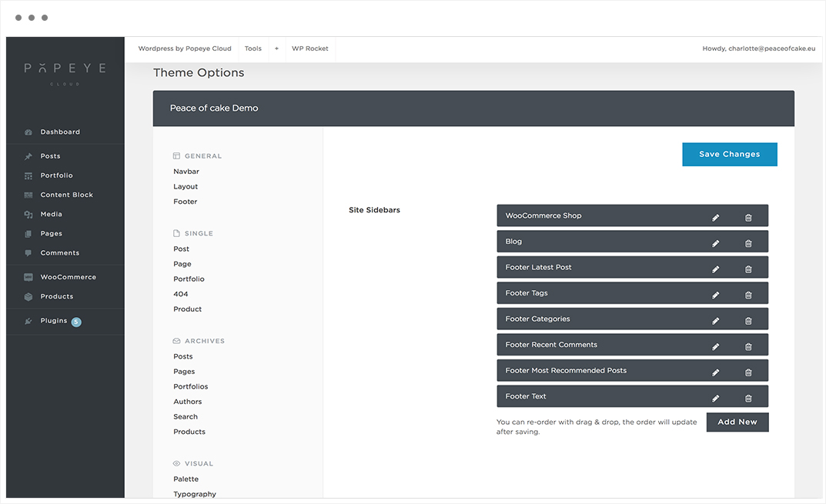The image size is (826, 504).
Task: Select Typography under Visual options
Action: pyautogui.click(x=195, y=495)
